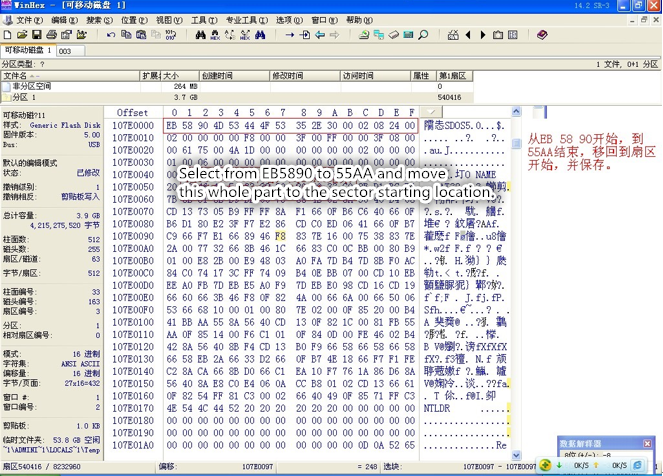Open the 帮助(H) menu

click(359, 20)
